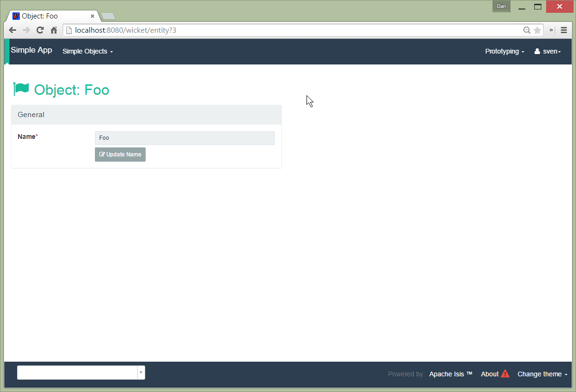Open the Simple Objects menu
The height and width of the screenshot is (392, 576).
click(87, 51)
